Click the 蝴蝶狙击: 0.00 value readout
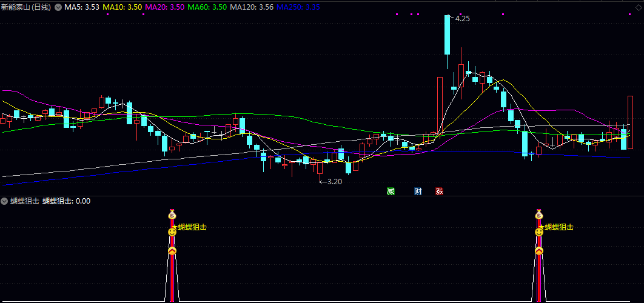The height and width of the screenshot is (303, 644). coord(67,201)
